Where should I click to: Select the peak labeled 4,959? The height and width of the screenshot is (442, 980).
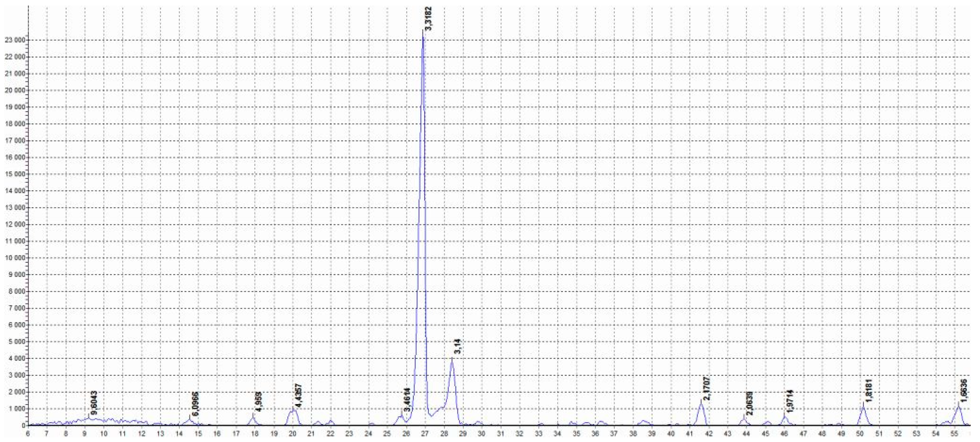click(x=259, y=402)
